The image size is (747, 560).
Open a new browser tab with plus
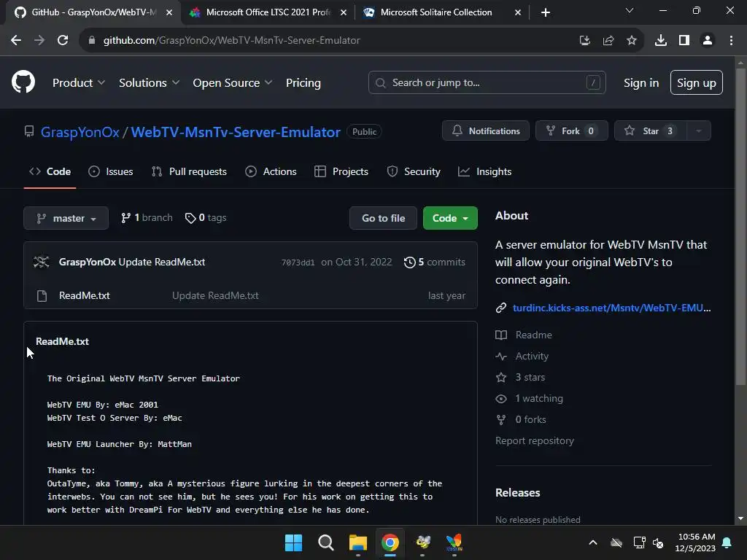click(x=546, y=12)
